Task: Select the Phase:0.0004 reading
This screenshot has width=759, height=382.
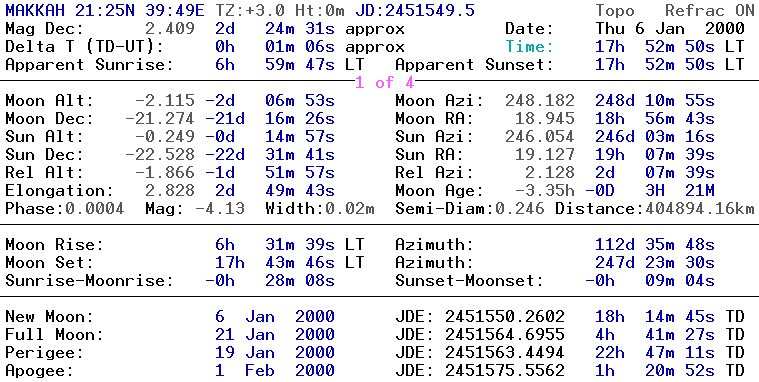Action: point(65,209)
